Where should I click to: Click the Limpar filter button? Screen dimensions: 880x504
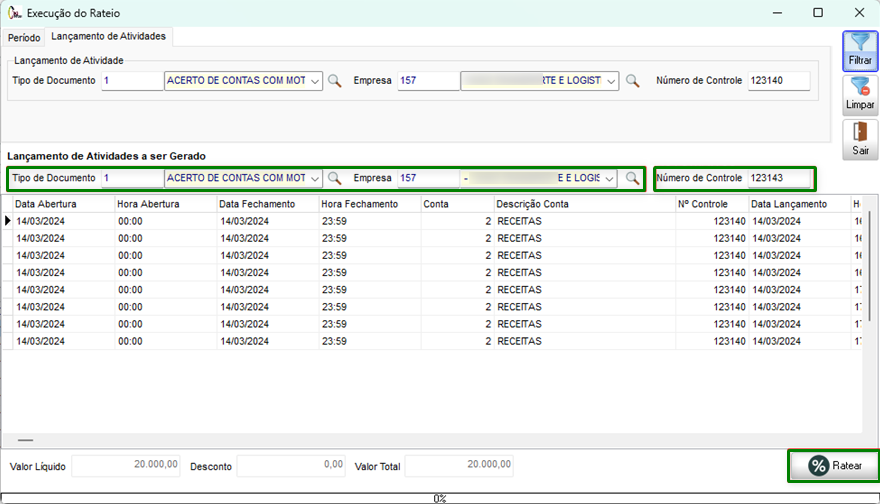860,95
